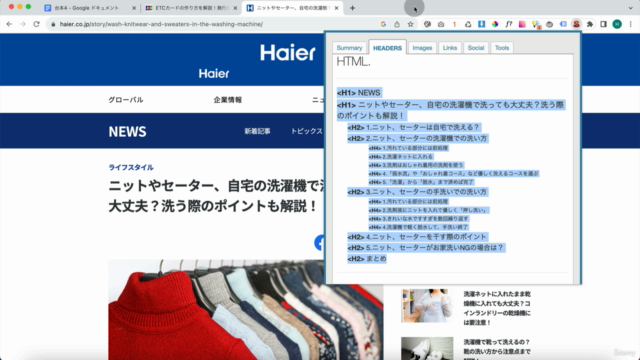Open the グローバル menu item

(126, 100)
